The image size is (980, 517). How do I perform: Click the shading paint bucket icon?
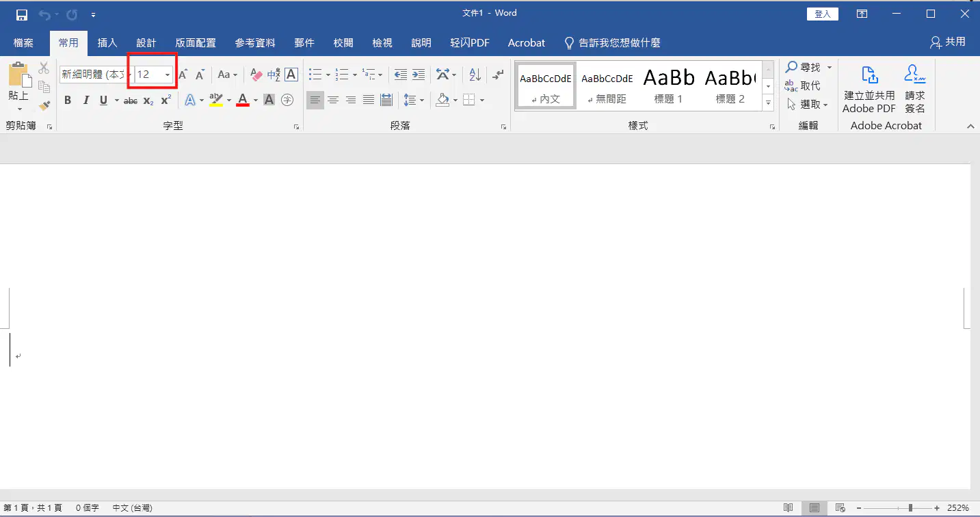coord(442,101)
